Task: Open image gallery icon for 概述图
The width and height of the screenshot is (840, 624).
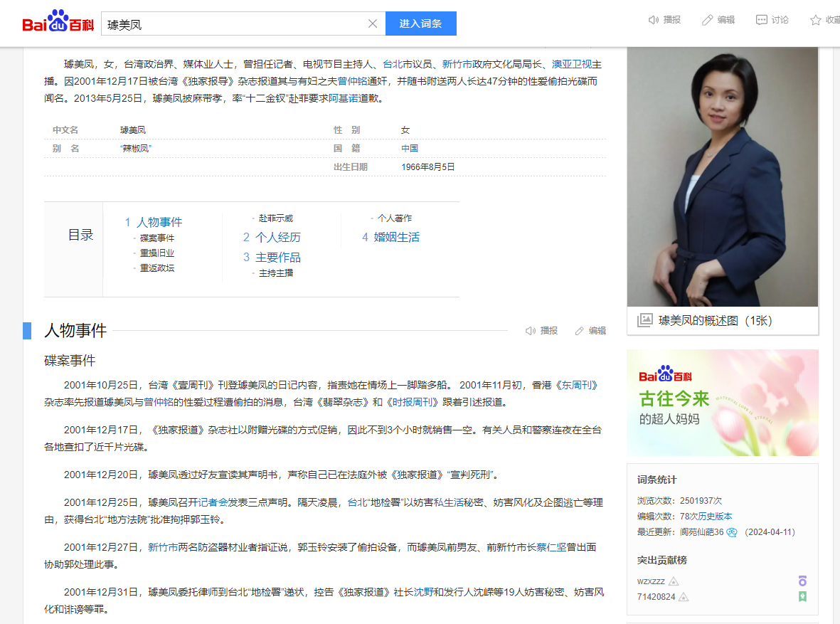Action: (644, 320)
